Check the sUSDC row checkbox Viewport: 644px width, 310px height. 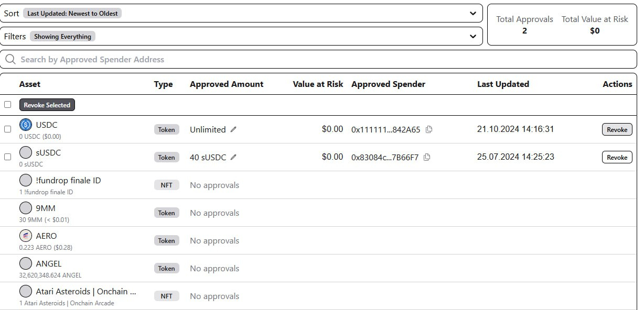[x=7, y=157]
